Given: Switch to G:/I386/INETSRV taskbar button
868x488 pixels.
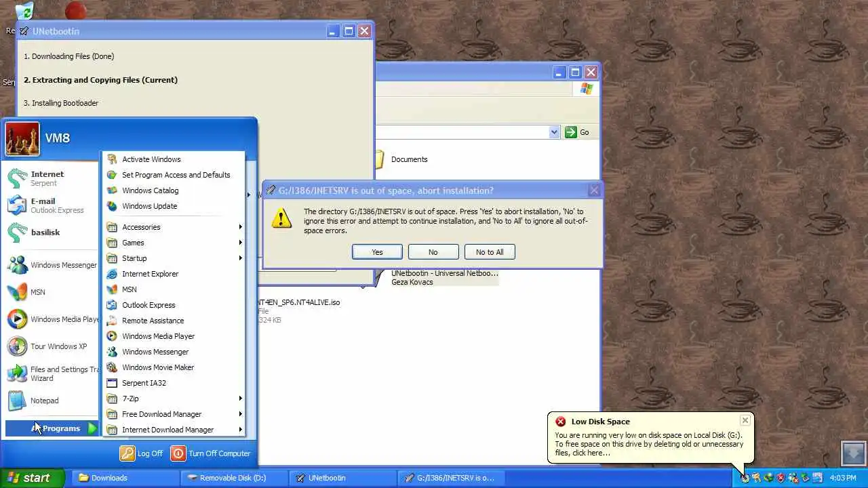Looking at the screenshot, I should click(x=451, y=478).
